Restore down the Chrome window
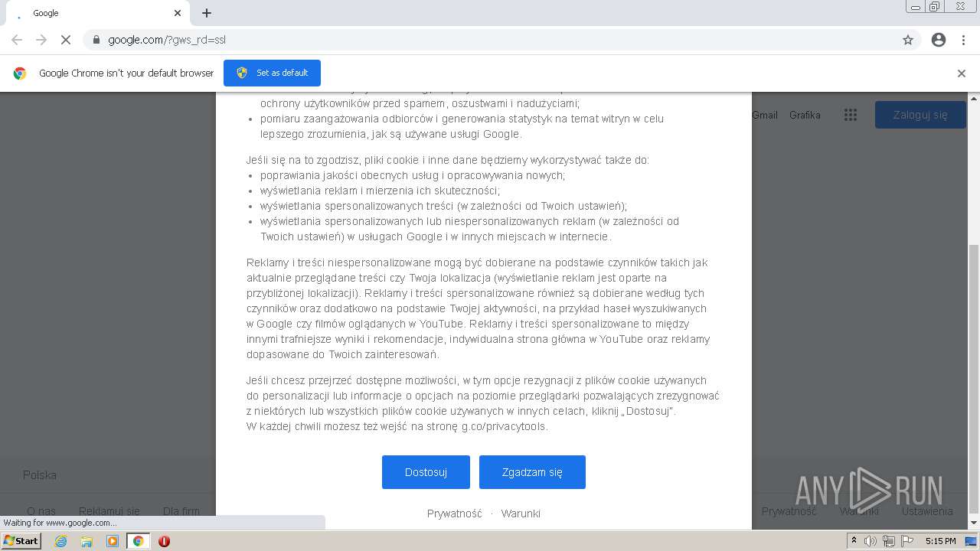Viewport: 980px width, 551px height. click(935, 7)
